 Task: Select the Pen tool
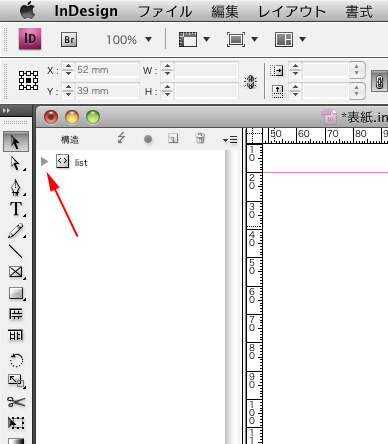point(16,187)
